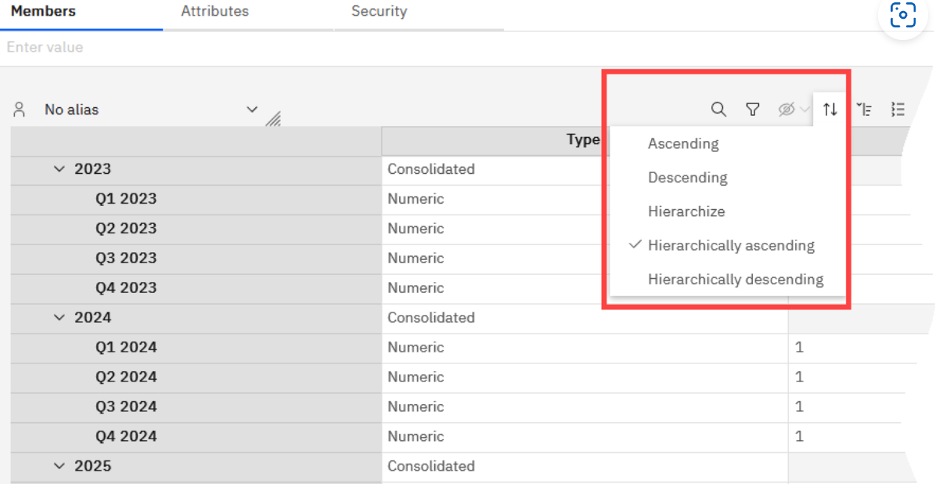Image resolution: width=936 pixels, height=484 pixels.
Task: Click Consolidated type cell for 2023
Action: point(431,169)
